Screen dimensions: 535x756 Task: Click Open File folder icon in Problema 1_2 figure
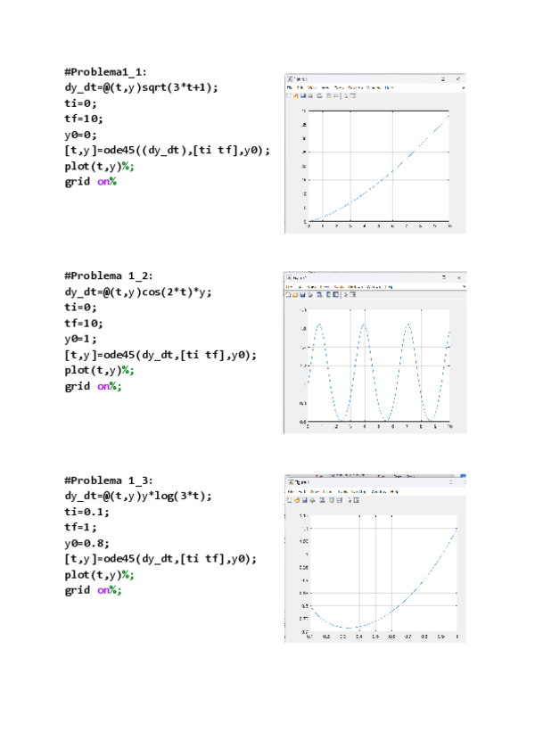tap(295, 294)
